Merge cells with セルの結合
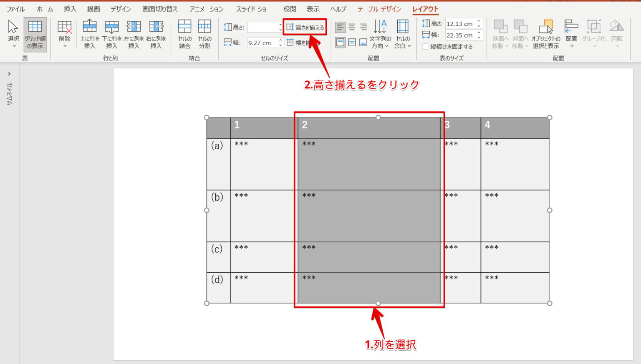The height and width of the screenshot is (364, 641). point(184,34)
